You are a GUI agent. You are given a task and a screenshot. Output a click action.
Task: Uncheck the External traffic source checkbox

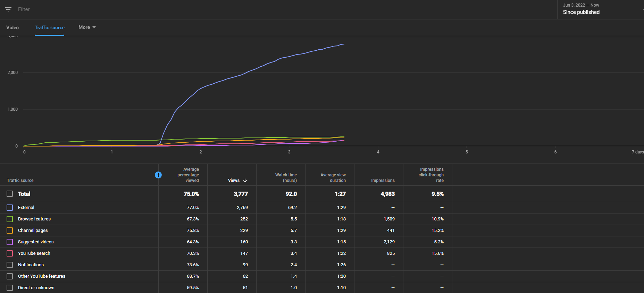[10, 208]
